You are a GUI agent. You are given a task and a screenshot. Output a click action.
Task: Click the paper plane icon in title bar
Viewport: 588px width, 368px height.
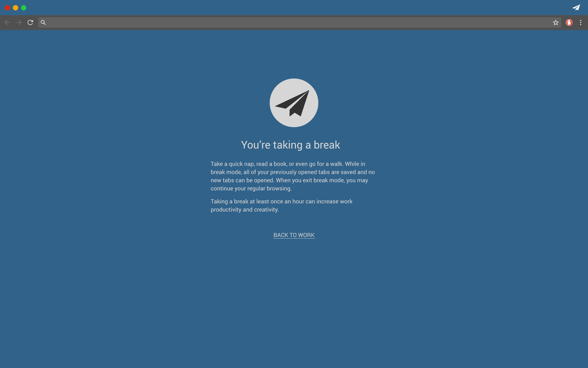(576, 8)
